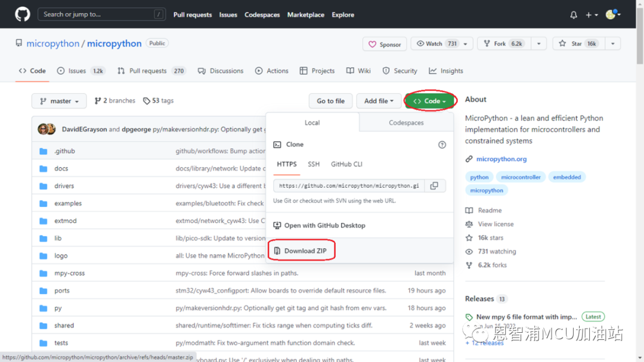Click the clone URL text field
This screenshot has width=644, height=362.
click(349, 185)
